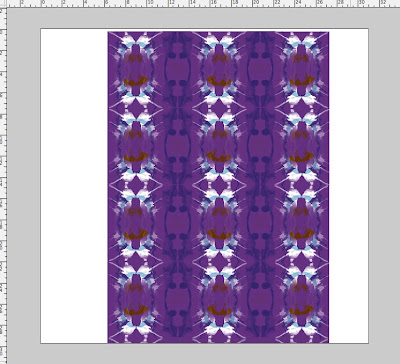
Task: Select the purple pattern image on the page
Action: coord(218,187)
